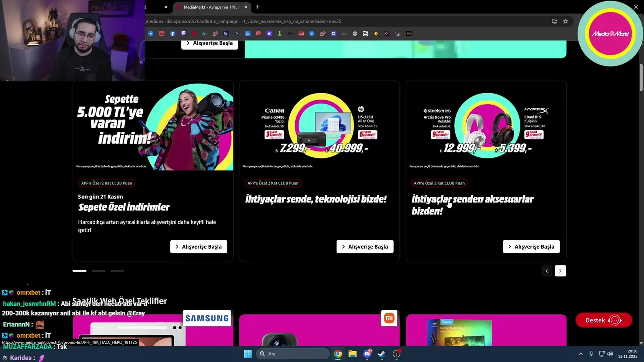
Task: Open the 5.000 TL'ye varan indirim banner
Action: pyautogui.click(x=153, y=127)
